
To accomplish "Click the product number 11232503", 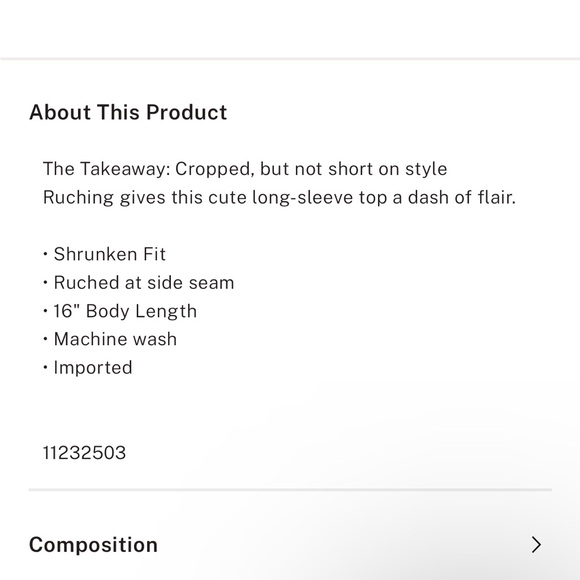I will (x=84, y=453).
